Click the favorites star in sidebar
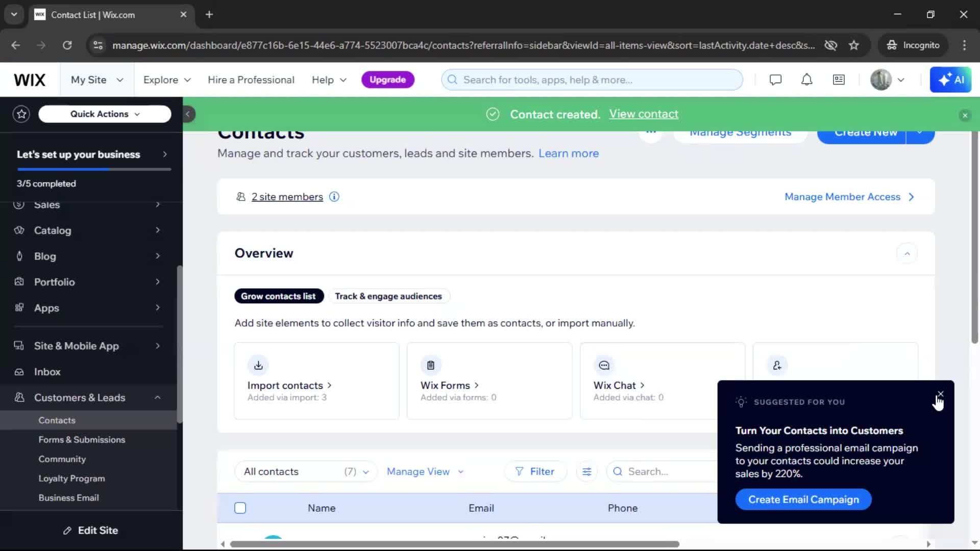Image resolution: width=980 pixels, height=551 pixels. point(21,114)
